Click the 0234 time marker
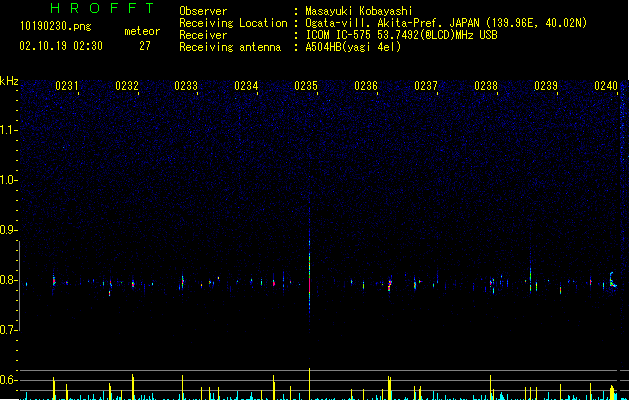The height and width of the screenshot is (400, 629). point(246,85)
